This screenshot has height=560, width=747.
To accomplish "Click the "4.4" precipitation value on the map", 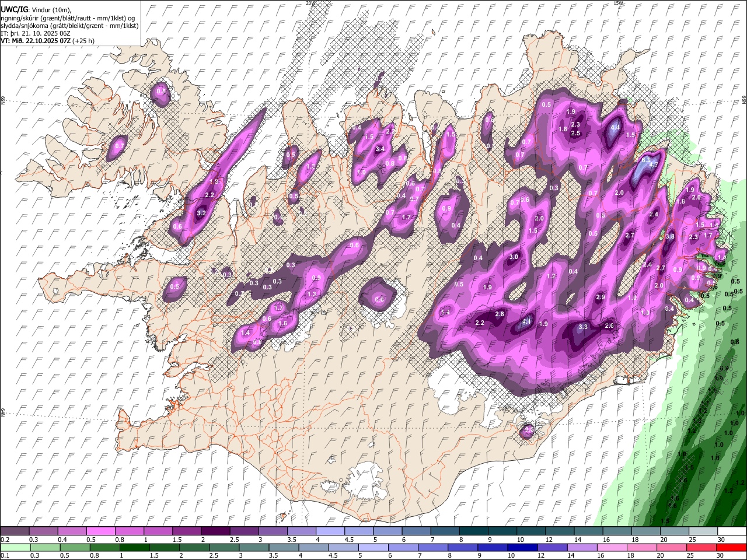I will point(616,127).
